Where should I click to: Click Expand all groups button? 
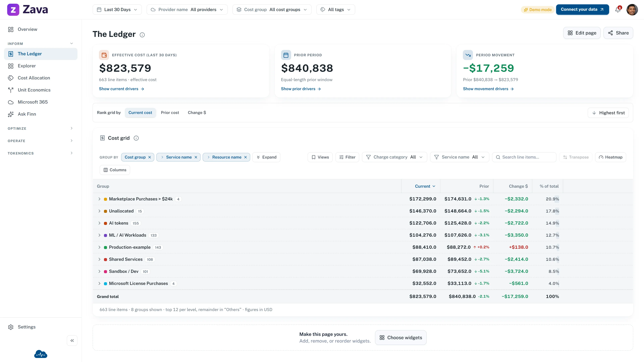266,157
